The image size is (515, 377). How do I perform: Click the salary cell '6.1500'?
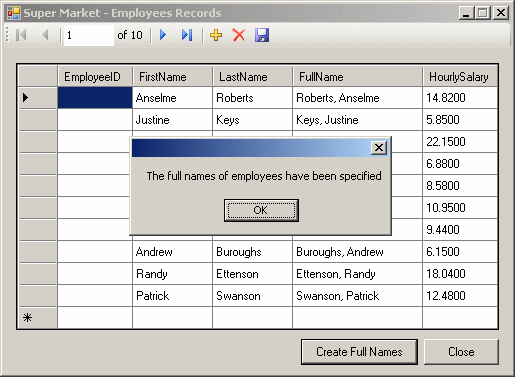(460, 252)
